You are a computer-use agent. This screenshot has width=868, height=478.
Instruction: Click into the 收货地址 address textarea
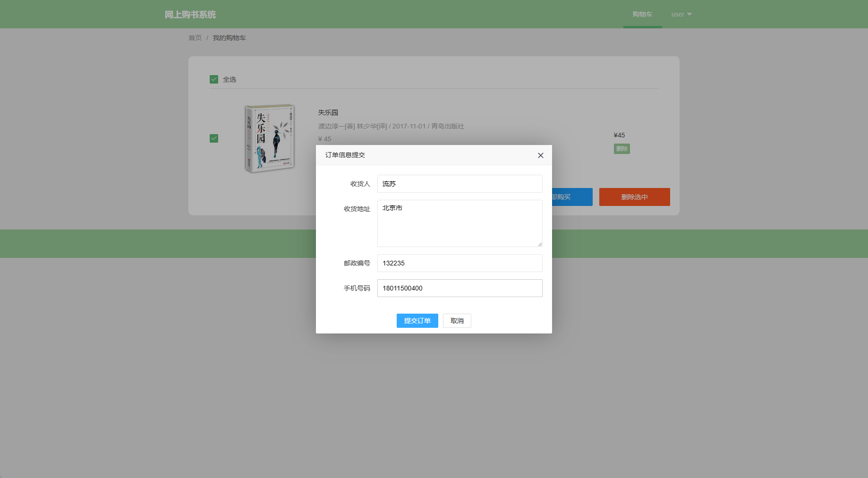(459, 223)
